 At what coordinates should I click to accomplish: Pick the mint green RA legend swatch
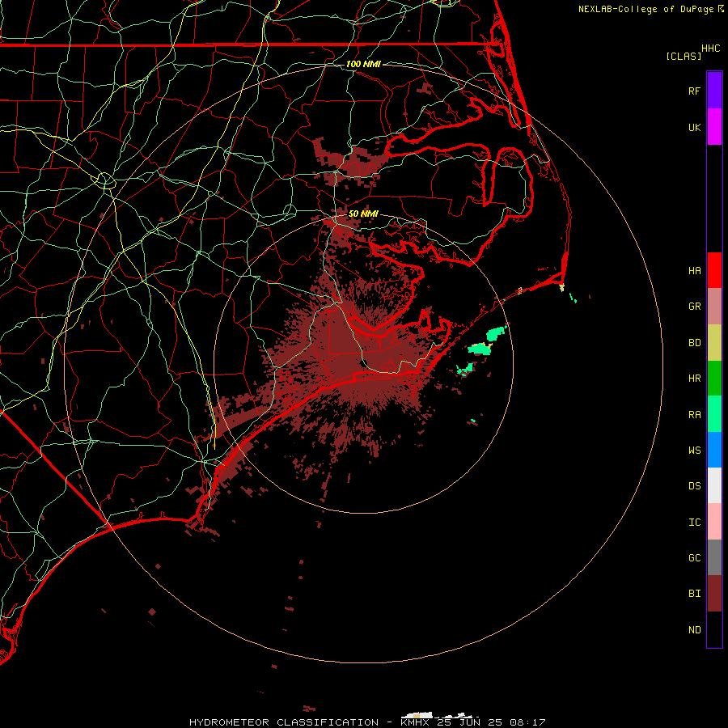pos(714,414)
